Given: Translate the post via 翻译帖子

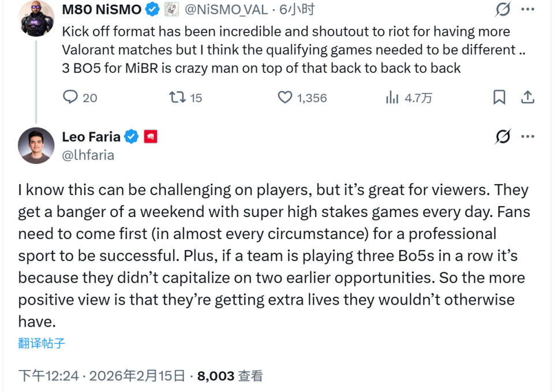Looking at the screenshot, I should tap(42, 344).
